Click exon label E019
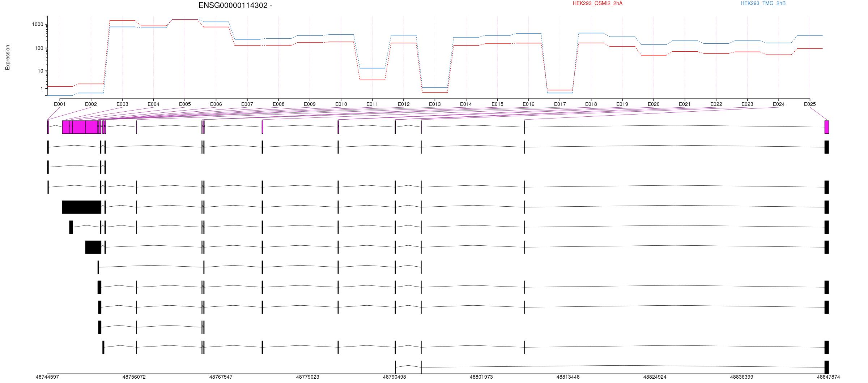 point(622,104)
